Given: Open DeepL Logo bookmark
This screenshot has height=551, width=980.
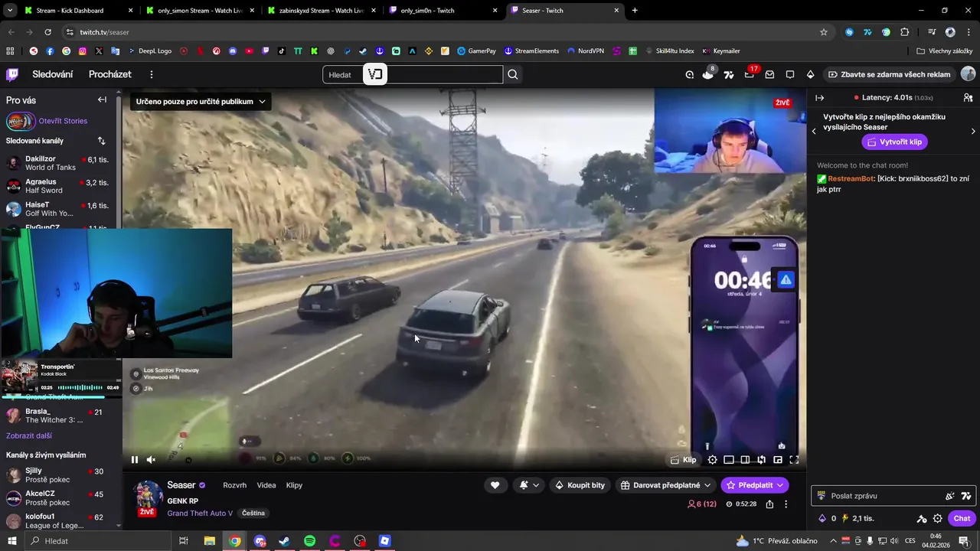Looking at the screenshot, I should 149,51.
